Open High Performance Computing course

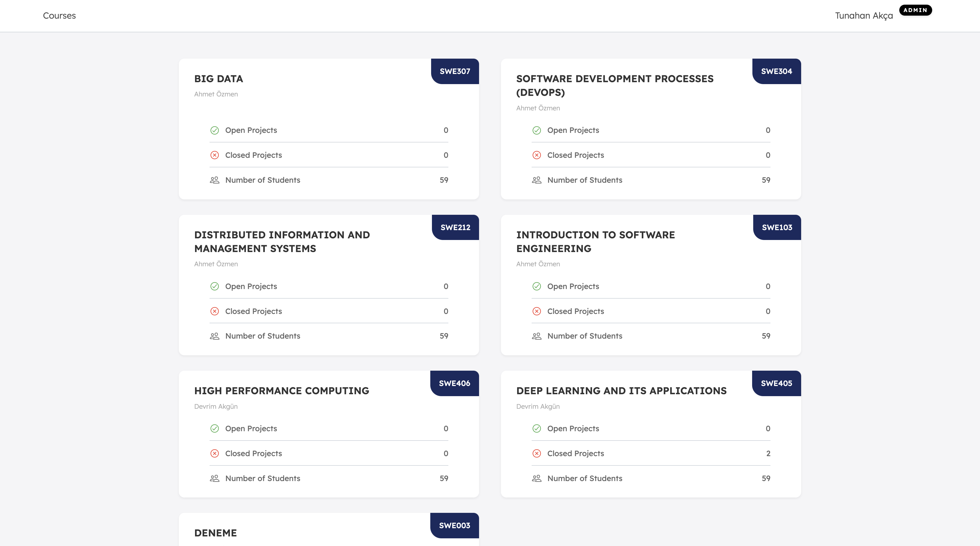tap(282, 391)
